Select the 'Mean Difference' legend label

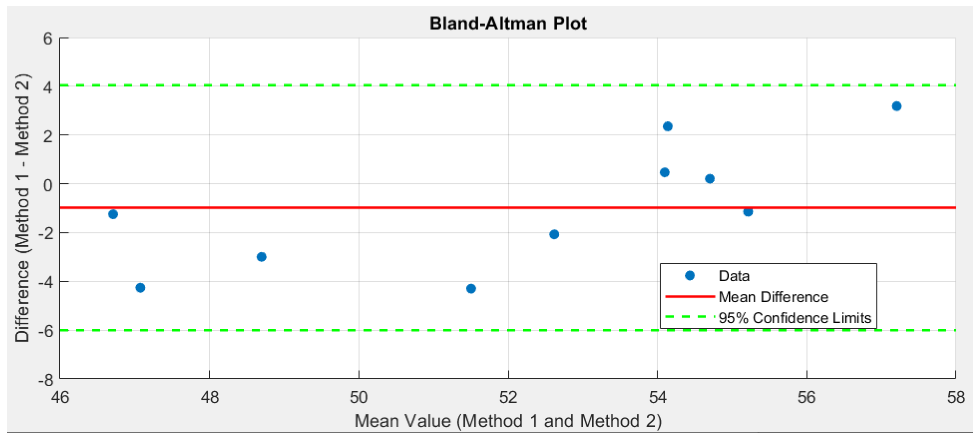[773, 297]
